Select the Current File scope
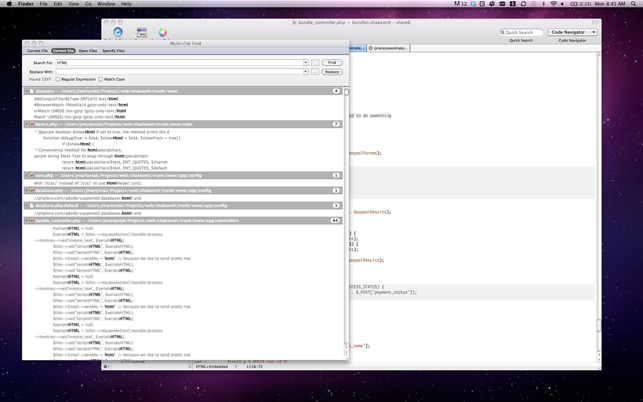The image size is (643, 402). [37, 51]
